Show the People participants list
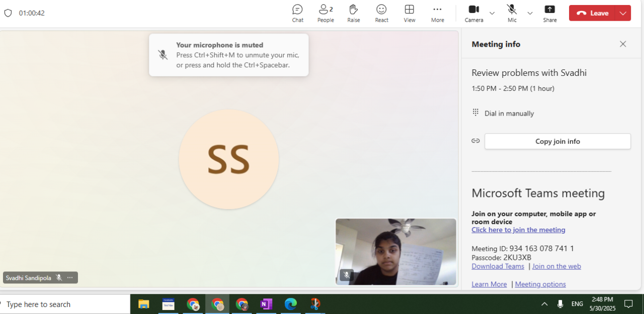The width and height of the screenshot is (644, 314). coord(326,13)
